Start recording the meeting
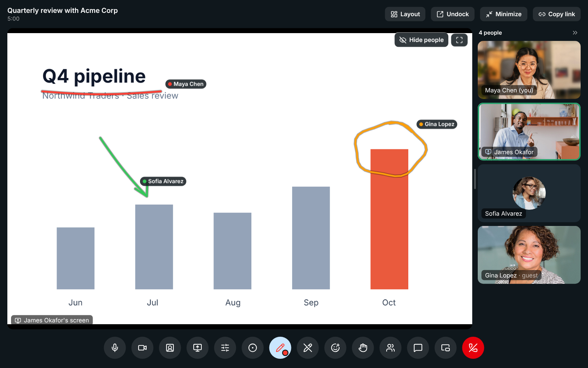The height and width of the screenshot is (368, 588). coord(252,348)
